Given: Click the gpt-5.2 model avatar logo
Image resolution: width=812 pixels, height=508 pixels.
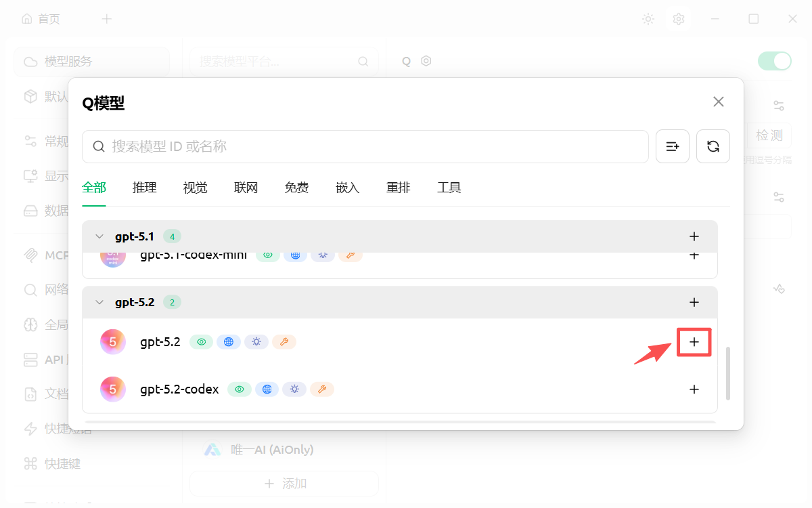Looking at the screenshot, I should (113, 342).
